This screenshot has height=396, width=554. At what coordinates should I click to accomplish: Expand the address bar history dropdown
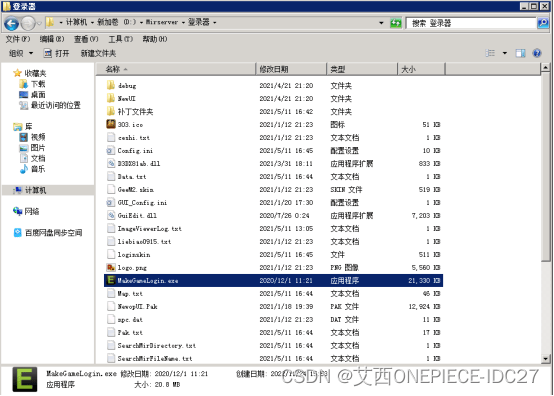[381, 23]
